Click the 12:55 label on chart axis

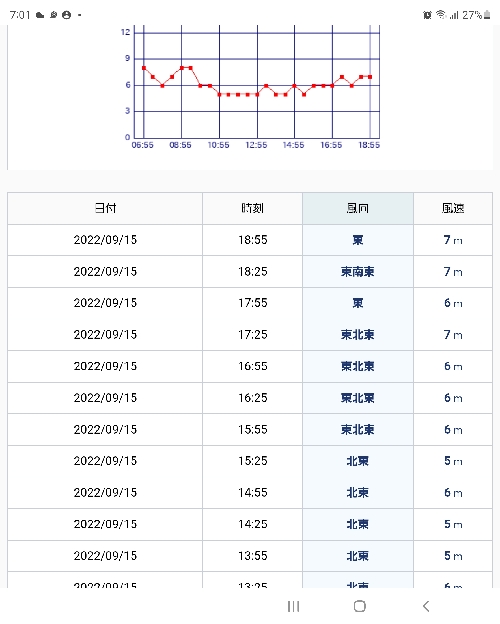(256, 145)
